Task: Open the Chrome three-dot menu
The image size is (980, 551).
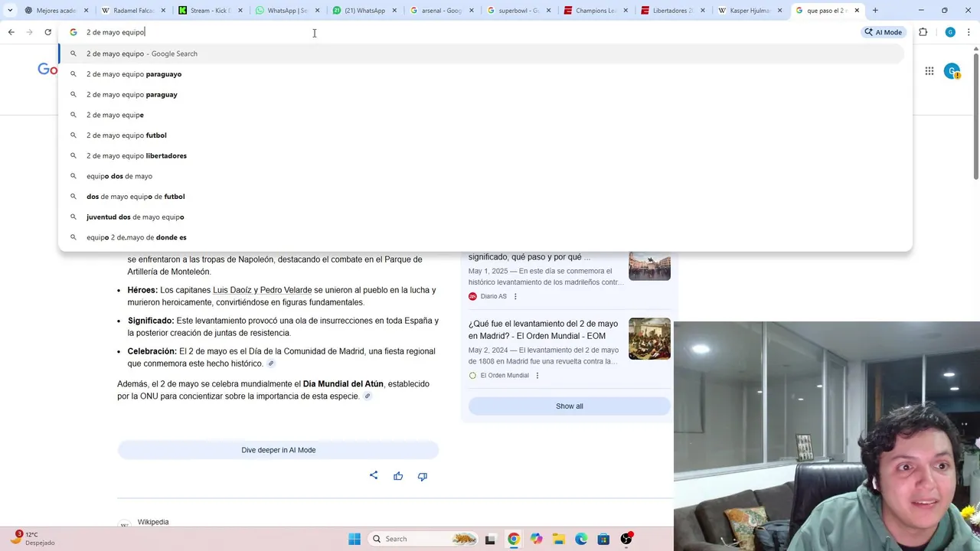Action: pos(969,32)
